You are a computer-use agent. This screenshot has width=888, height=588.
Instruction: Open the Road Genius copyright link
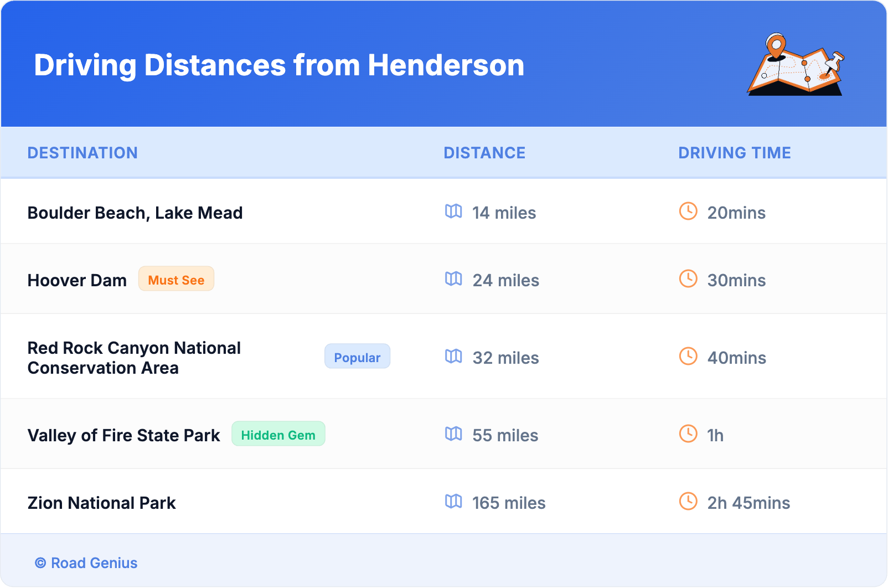pyautogui.click(x=86, y=563)
